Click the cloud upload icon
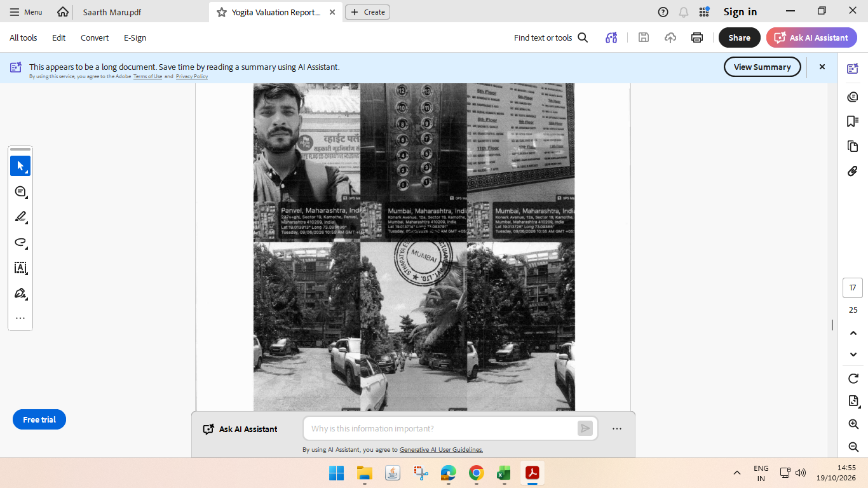The image size is (868, 488). (670, 37)
